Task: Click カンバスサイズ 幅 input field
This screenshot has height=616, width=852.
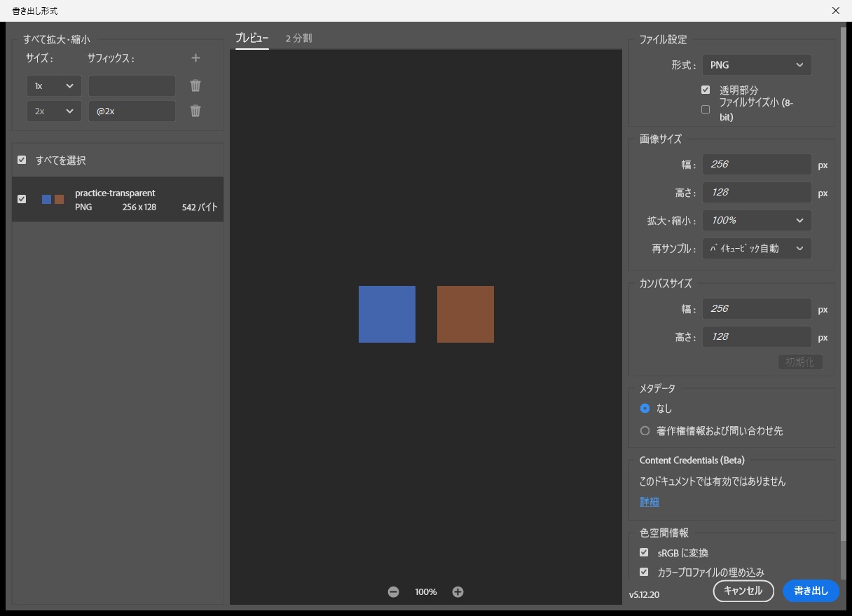Action: [757, 308]
